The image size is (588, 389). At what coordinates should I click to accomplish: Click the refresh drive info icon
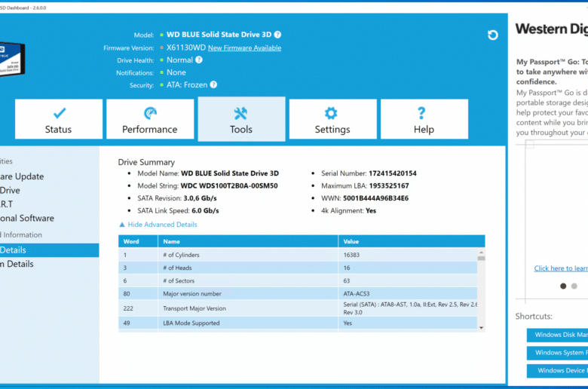click(493, 35)
